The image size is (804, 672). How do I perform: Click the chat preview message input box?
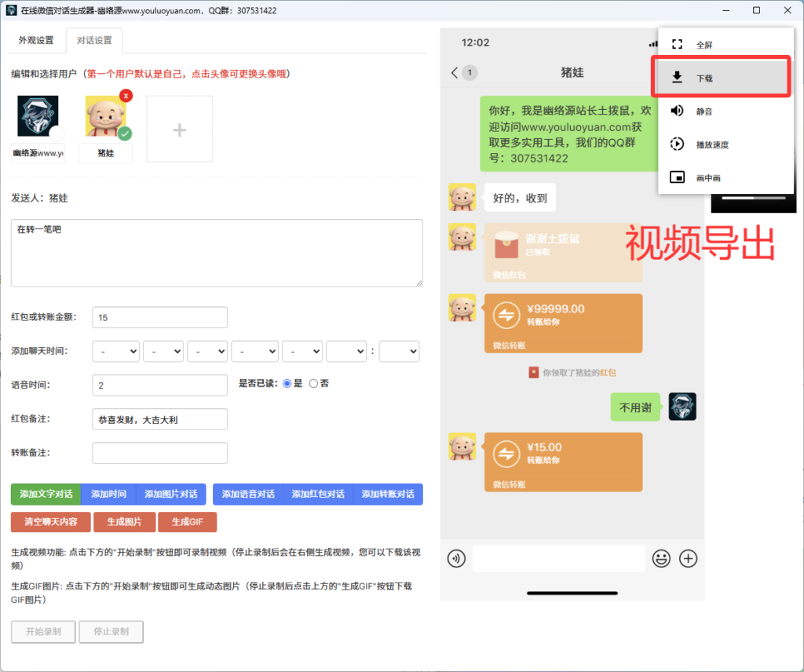(559, 558)
